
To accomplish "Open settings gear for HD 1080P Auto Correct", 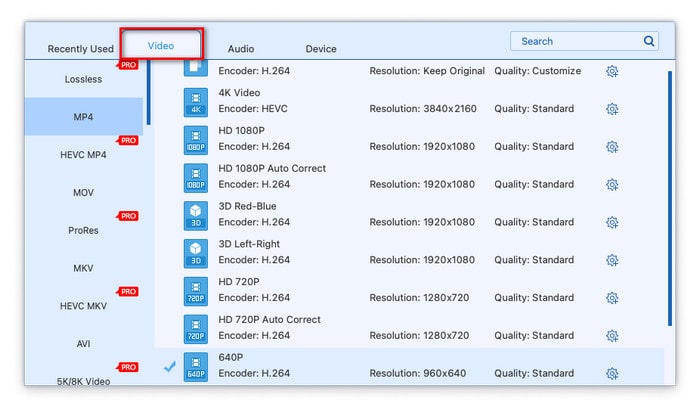I will (x=612, y=185).
